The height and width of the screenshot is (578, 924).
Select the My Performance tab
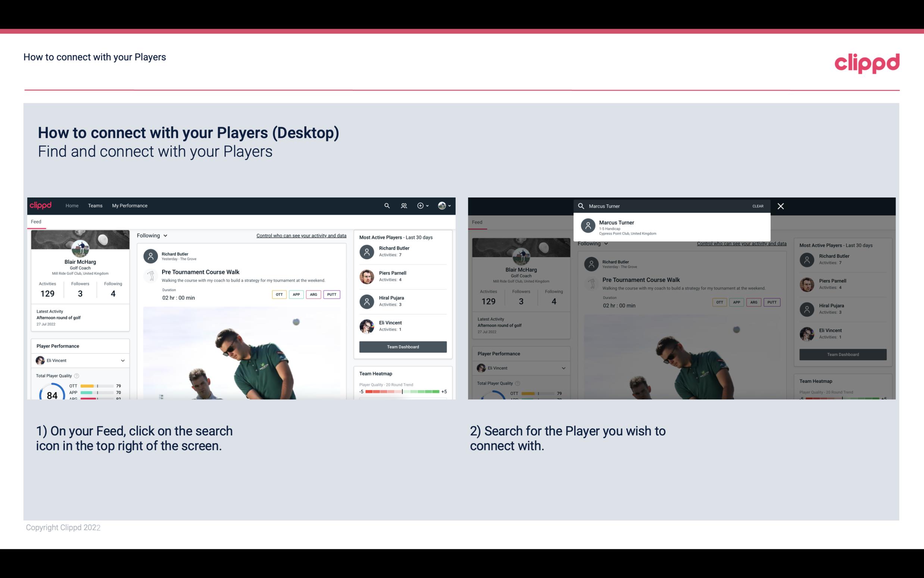point(129,205)
